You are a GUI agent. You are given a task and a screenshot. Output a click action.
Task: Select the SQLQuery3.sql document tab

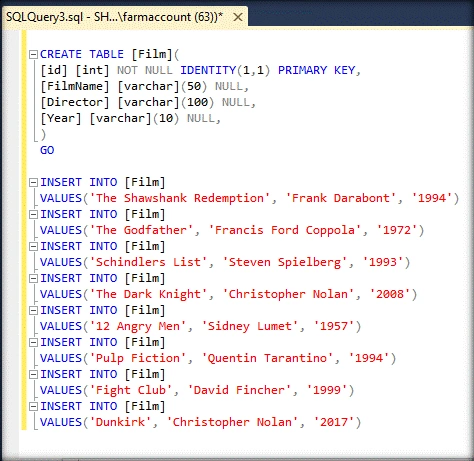click(x=125, y=17)
